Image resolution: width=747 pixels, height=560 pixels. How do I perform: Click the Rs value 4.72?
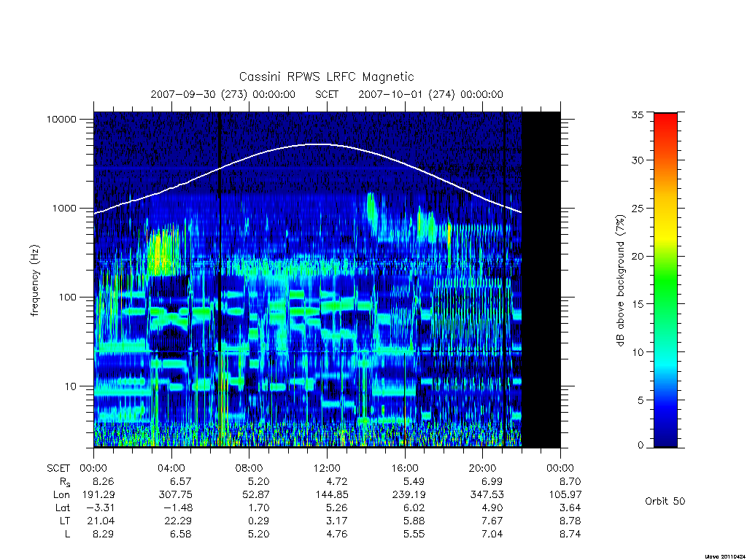click(337, 481)
